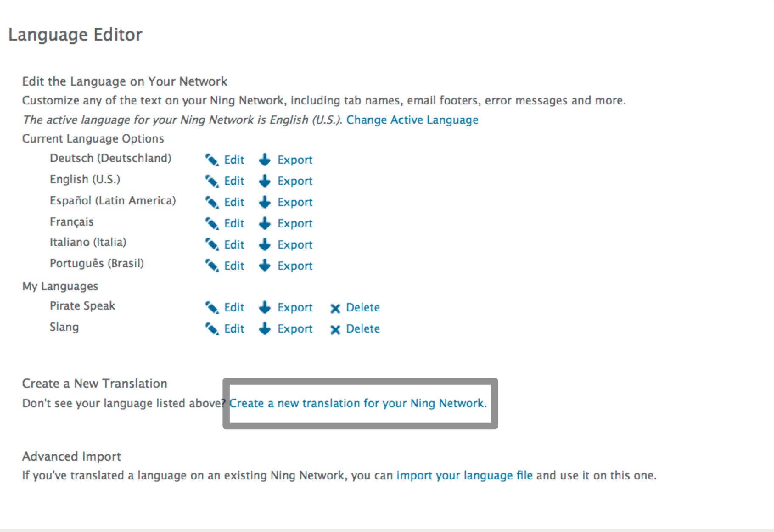
Task: Click the Slang language name
Action: pos(64,327)
